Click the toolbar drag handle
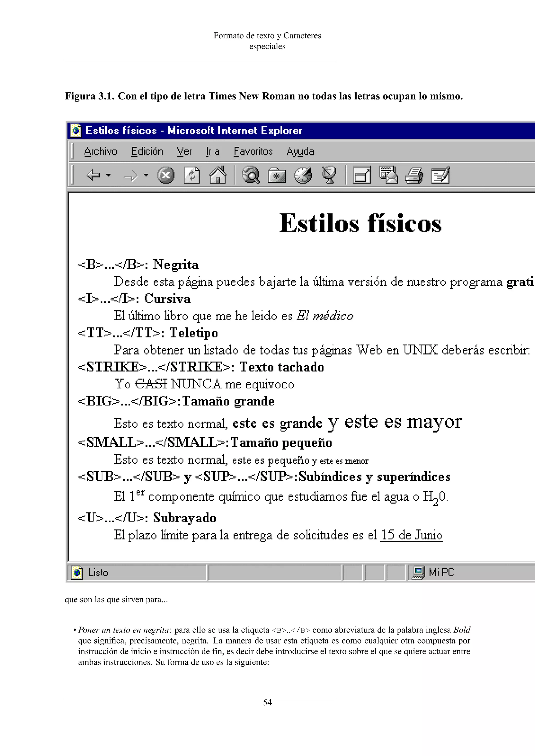 click(x=72, y=175)
